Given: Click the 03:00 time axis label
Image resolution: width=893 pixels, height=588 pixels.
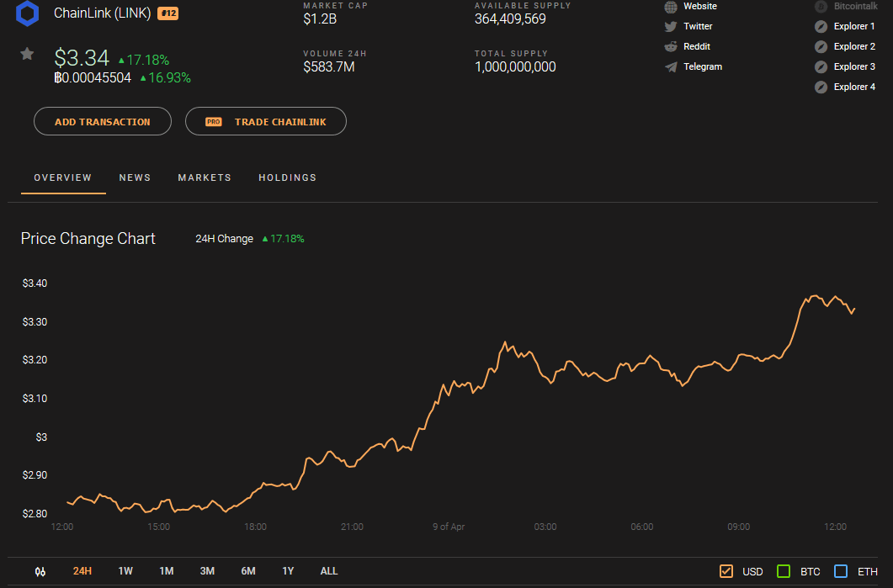Looking at the screenshot, I should (545, 527).
